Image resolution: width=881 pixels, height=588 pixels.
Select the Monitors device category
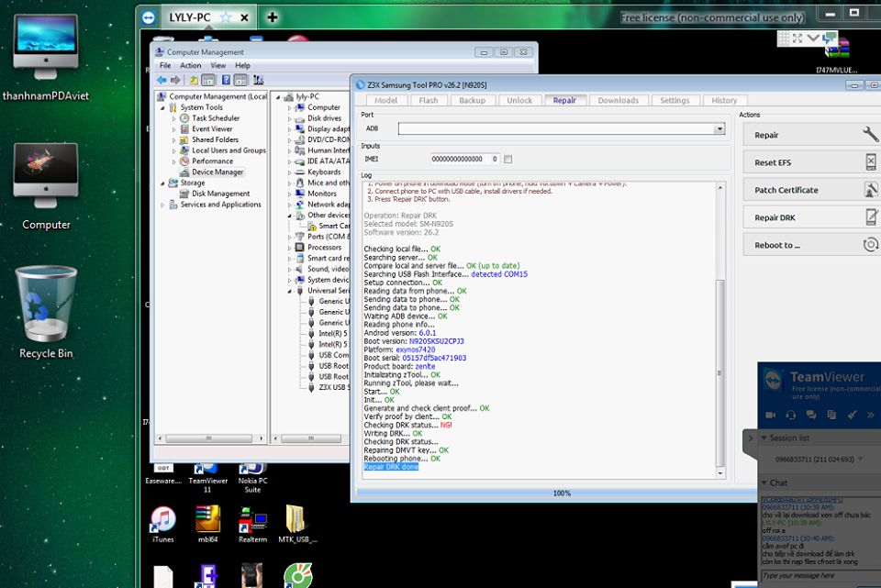322,194
